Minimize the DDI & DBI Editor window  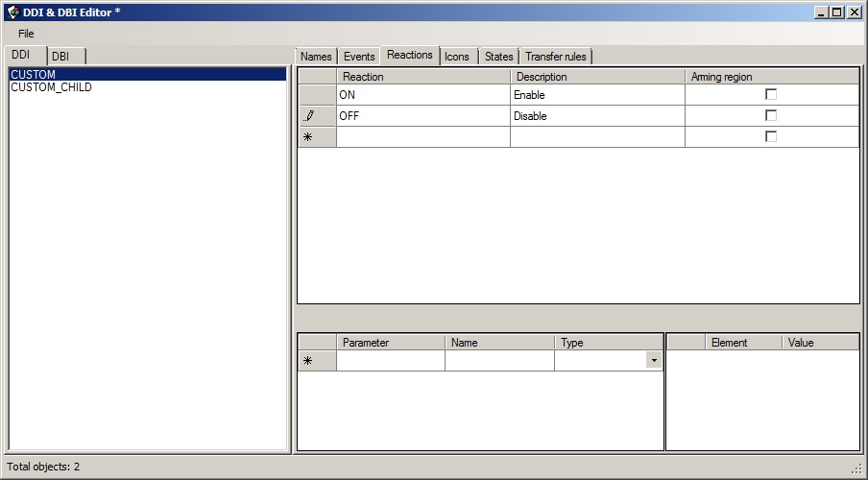click(822, 12)
